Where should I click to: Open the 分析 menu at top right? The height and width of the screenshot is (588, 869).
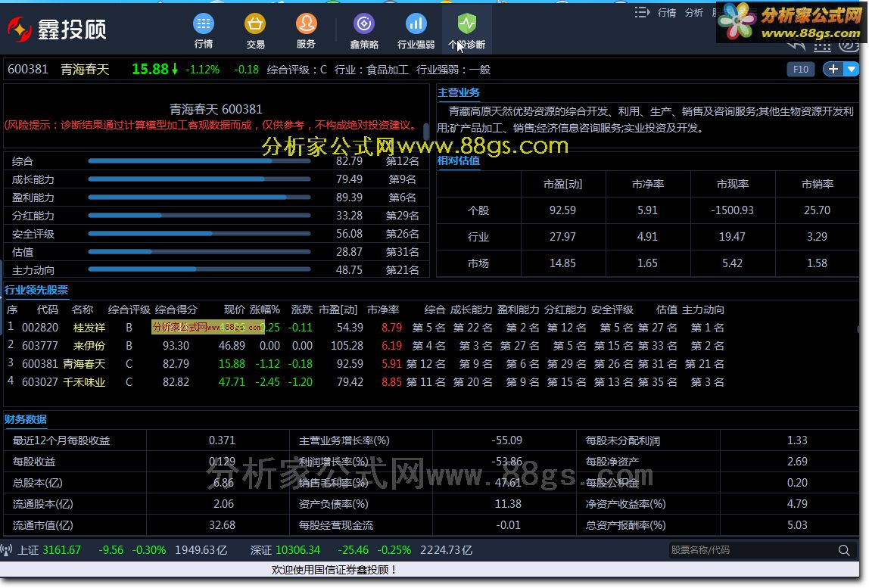[694, 13]
